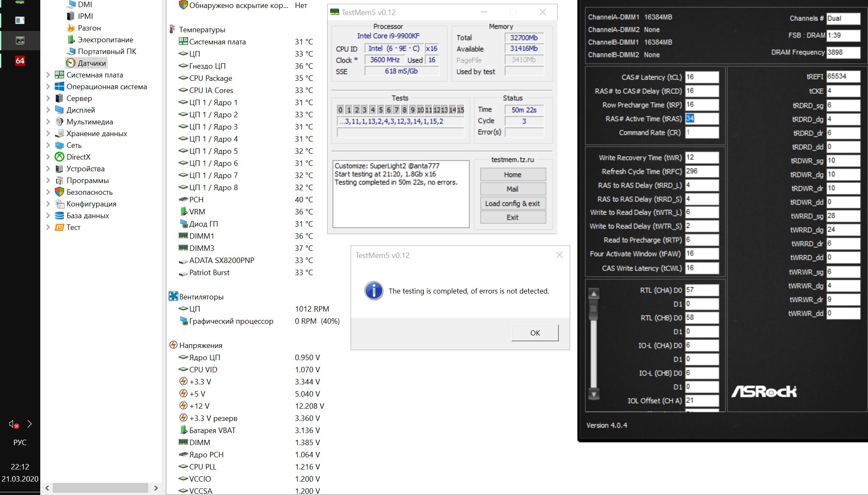Click the Напряжения lightning bolt icon
The image size is (868, 495).
click(x=173, y=345)
